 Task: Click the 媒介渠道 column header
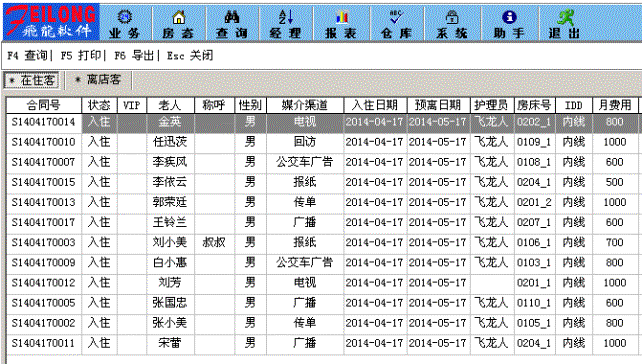coord(305,105)
